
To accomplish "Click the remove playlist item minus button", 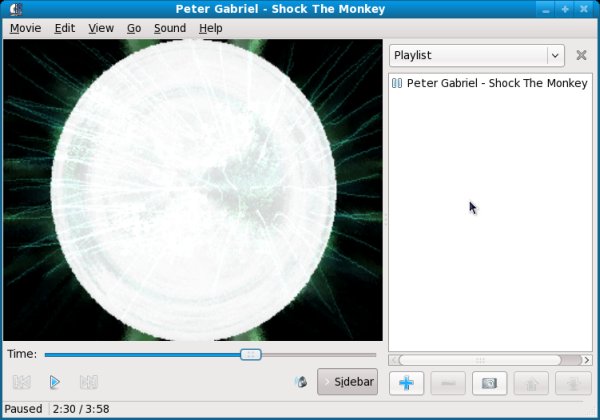I will 448,383.
